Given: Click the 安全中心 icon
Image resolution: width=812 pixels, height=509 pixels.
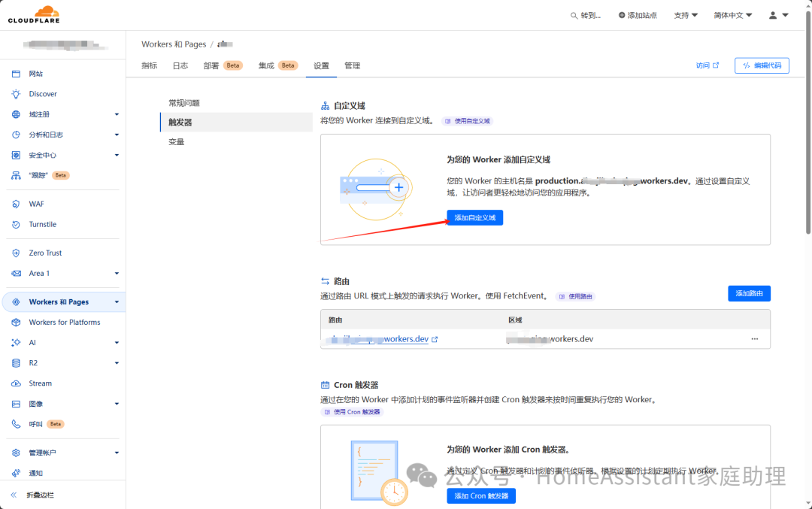Looking at the screenshot, I should (x=16, y=156).
